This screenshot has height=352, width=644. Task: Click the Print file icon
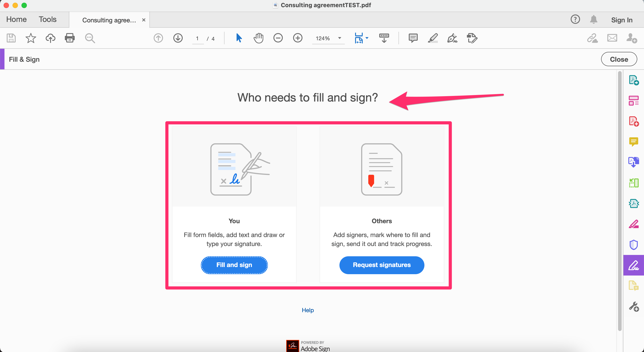[70, 38]
